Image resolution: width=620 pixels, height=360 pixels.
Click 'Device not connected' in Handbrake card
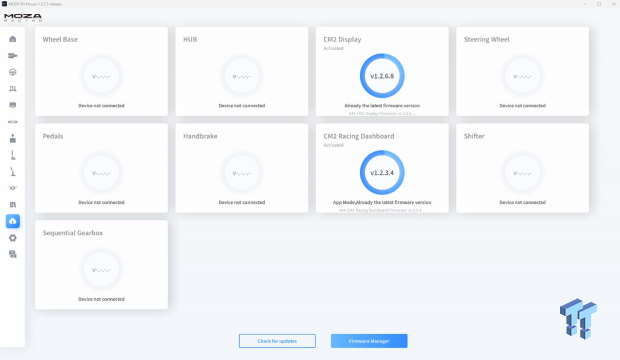point(242,202)
